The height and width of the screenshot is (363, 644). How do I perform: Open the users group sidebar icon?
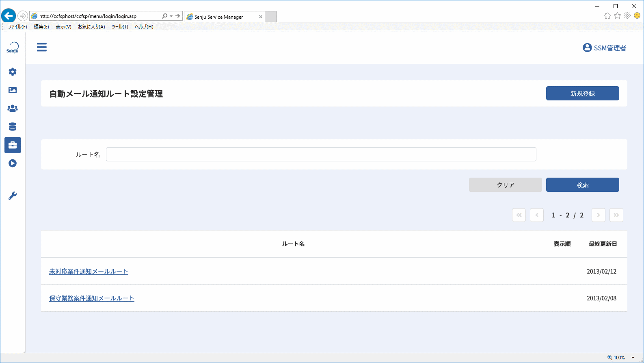pyautogui.click(x=13, y=109)
